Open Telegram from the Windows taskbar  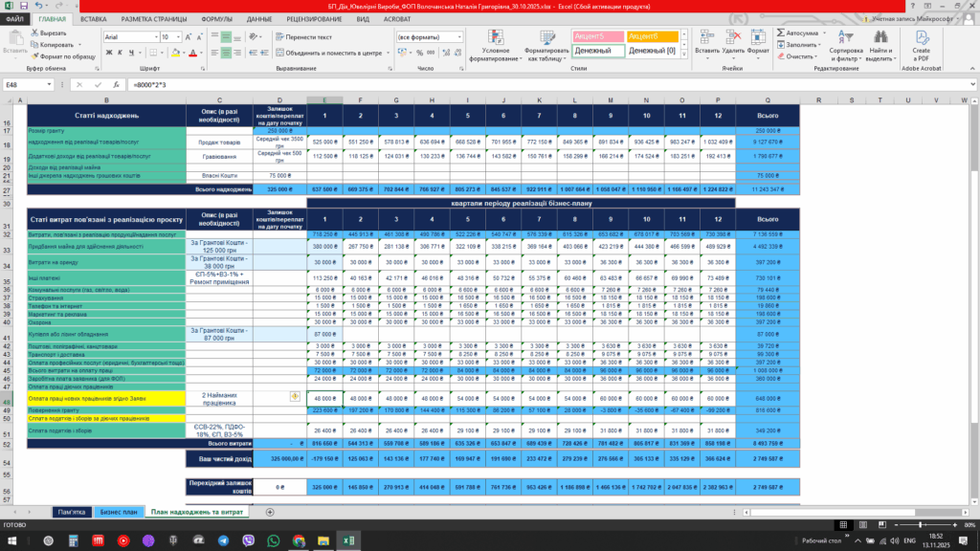click(223, 540)
